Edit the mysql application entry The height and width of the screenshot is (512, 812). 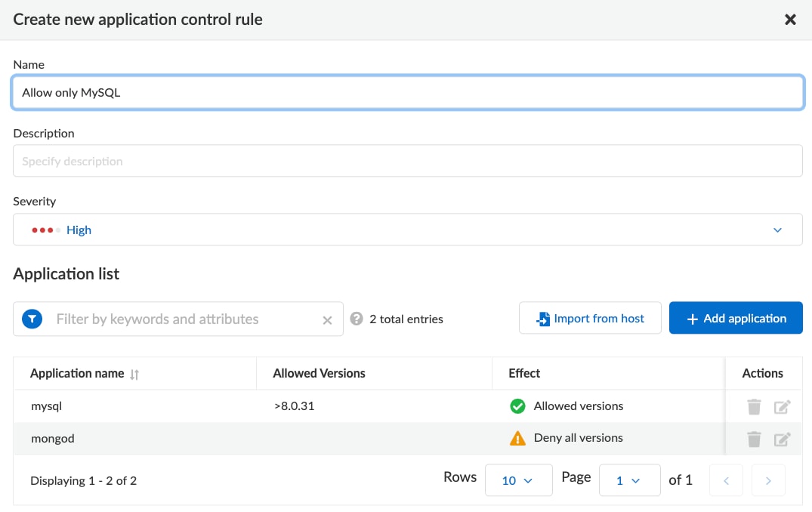(x=782, y=406)
